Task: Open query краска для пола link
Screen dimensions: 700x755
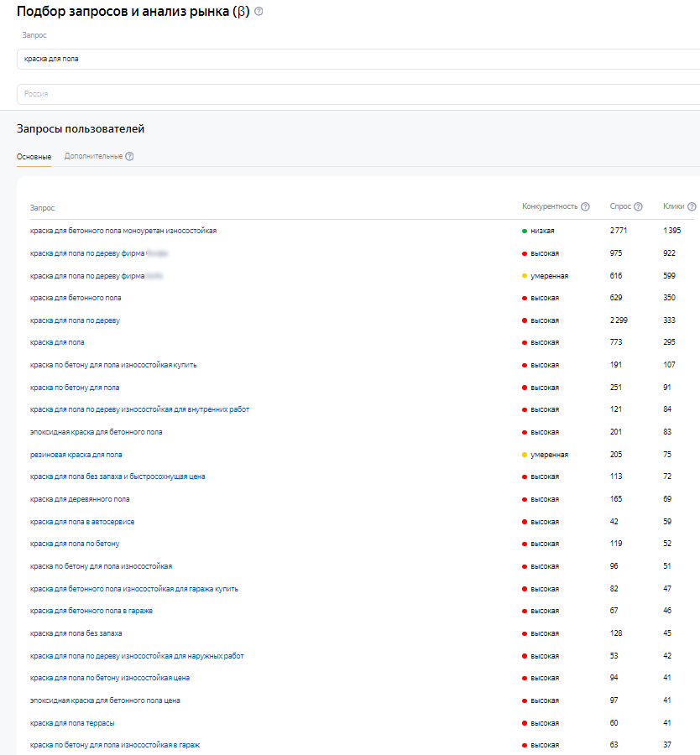Action: point(57,342)
